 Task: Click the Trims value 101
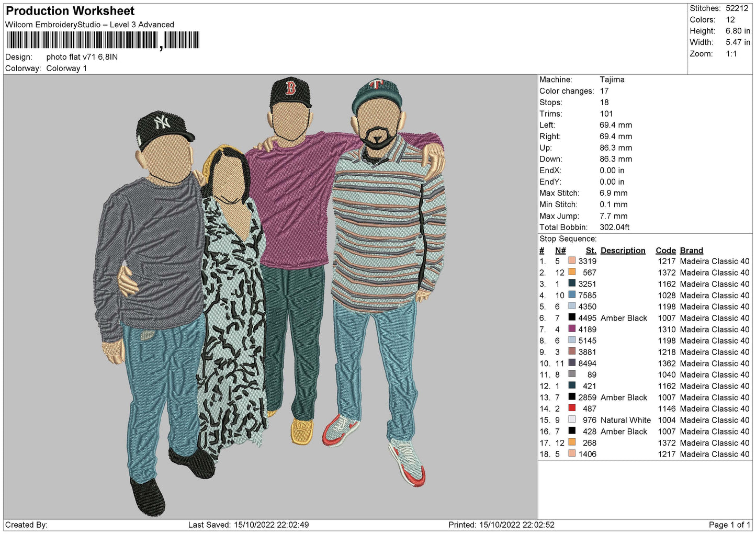(x=606, y=113)
